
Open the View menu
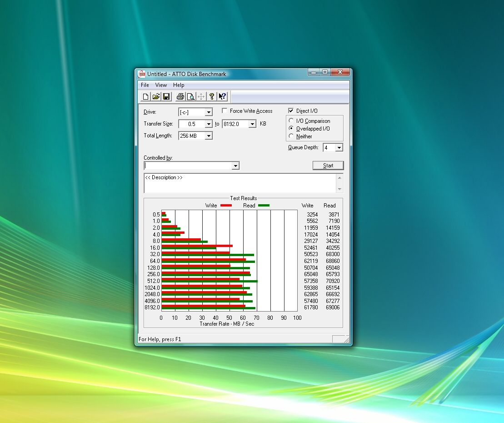[161, 85]
